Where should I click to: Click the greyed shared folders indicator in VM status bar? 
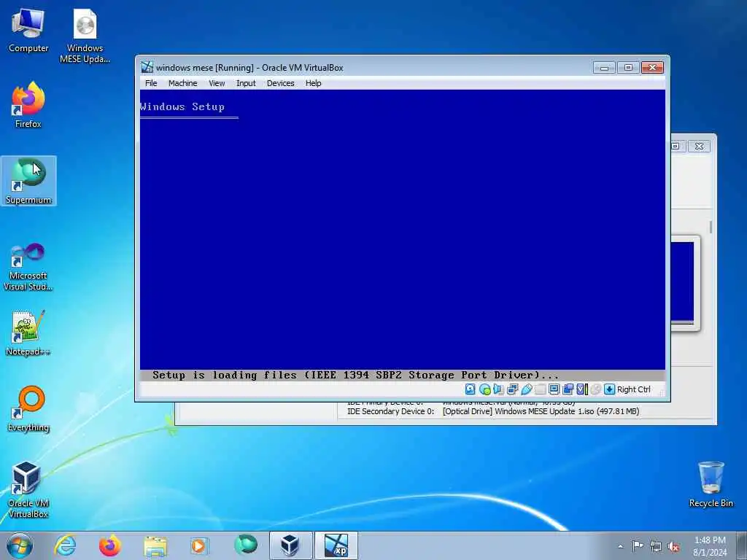coord(541,389)
